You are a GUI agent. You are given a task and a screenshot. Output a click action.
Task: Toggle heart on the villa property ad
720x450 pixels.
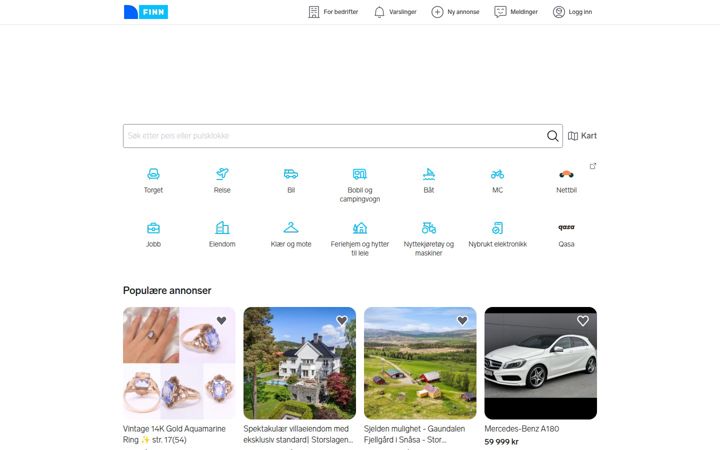click(342, 321)
